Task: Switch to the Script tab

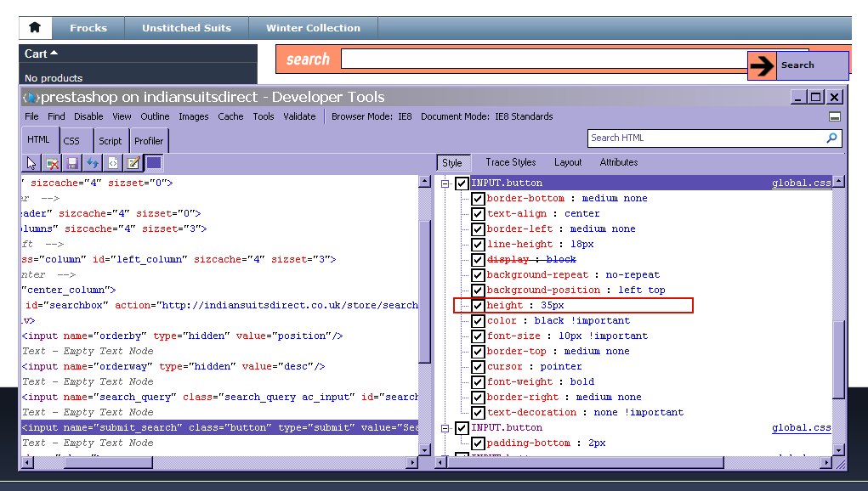Action: click(x=110, y=141)
